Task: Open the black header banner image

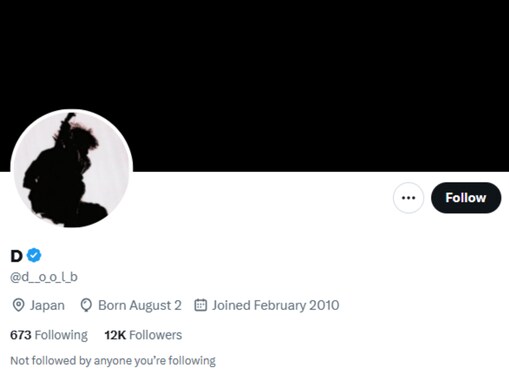Action: (x=254, y=86)
